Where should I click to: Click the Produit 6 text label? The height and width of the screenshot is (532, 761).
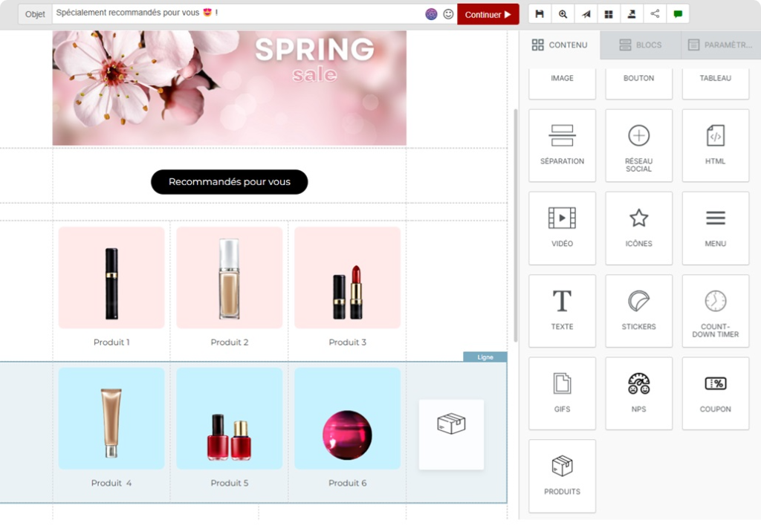tap(347, 483)
